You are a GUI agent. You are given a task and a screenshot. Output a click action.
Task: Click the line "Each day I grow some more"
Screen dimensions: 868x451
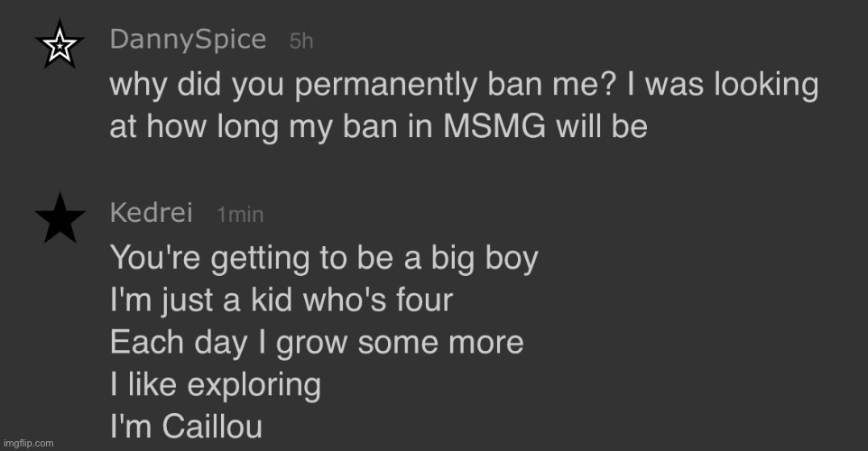tap(317, 344)
